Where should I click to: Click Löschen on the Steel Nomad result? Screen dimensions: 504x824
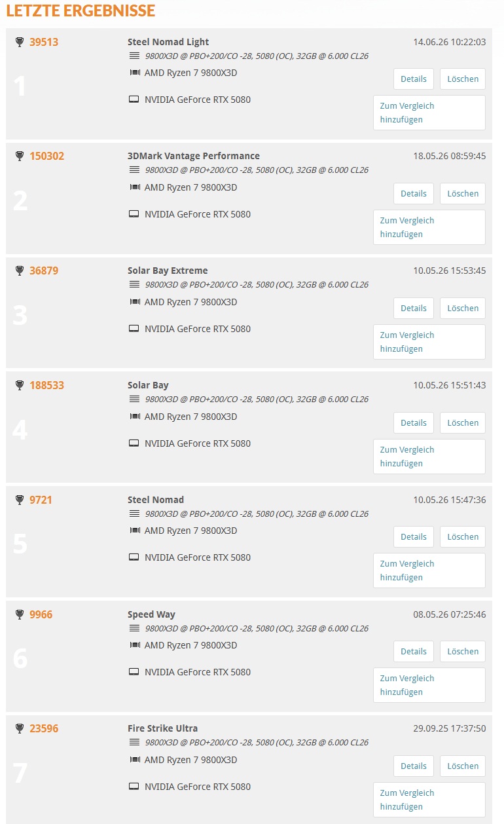point(463,536)
